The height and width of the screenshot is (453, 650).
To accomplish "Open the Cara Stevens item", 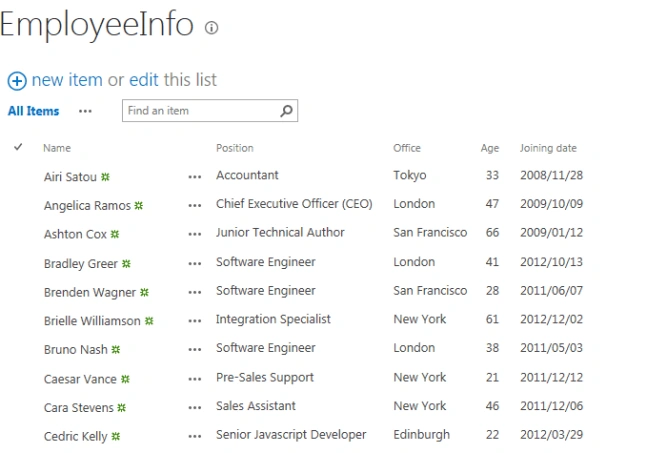I will tap(79, 407).
